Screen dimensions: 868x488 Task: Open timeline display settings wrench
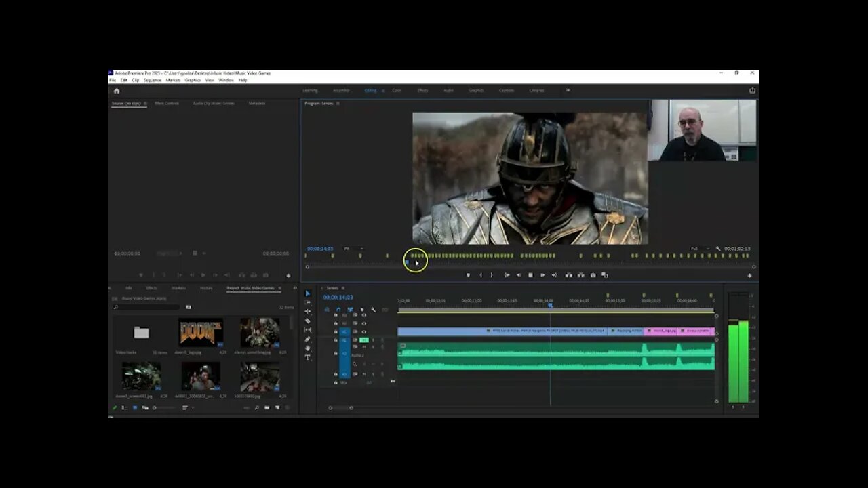coord(374,310)
